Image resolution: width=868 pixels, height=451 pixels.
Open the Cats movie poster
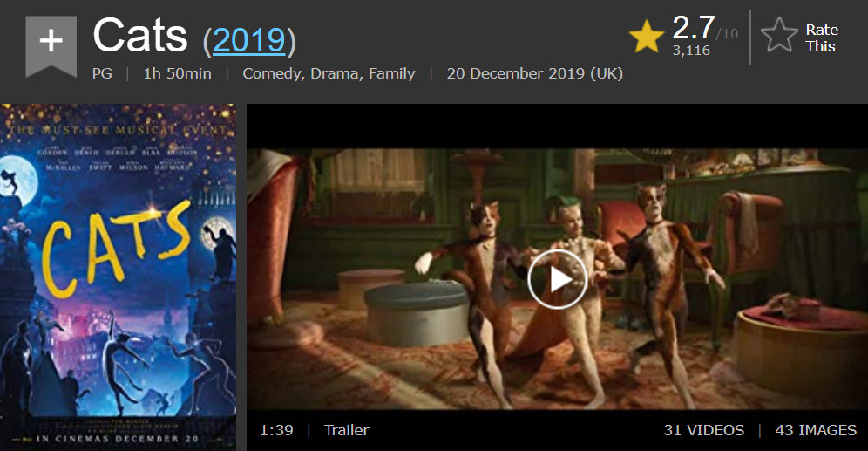pyautogui.click(x=118, y=277)
